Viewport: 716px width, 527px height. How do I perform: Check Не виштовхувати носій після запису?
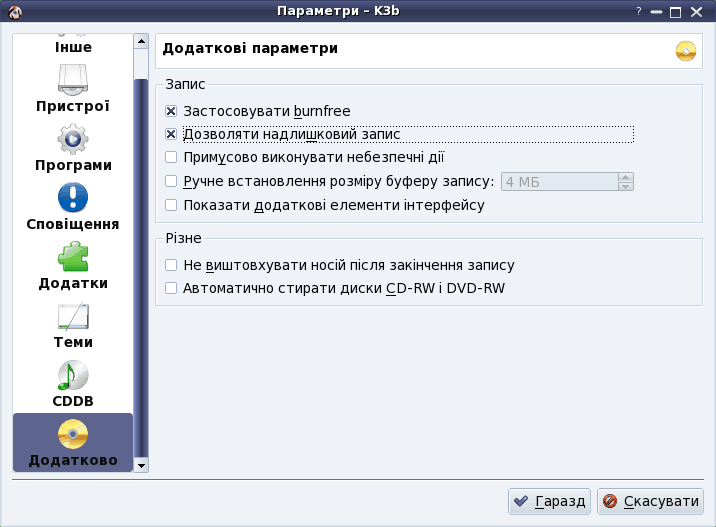click(x=171, y=265)
